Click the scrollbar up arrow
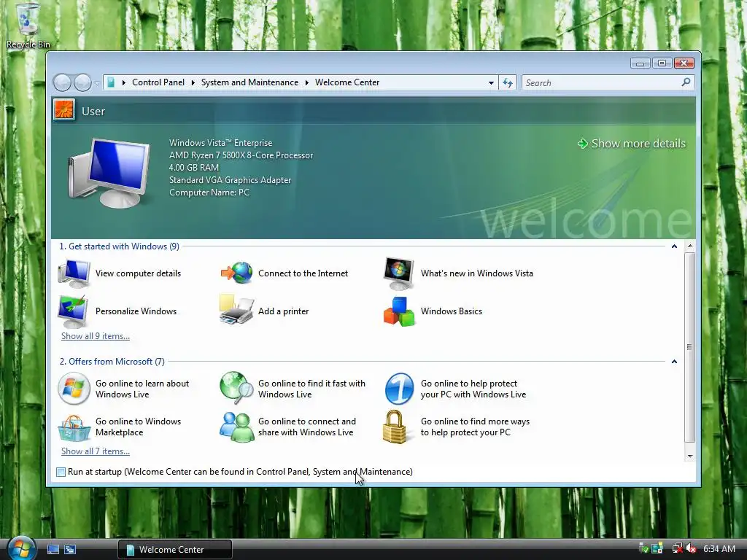The image size is (747, 560). click(x=689, y=246)
